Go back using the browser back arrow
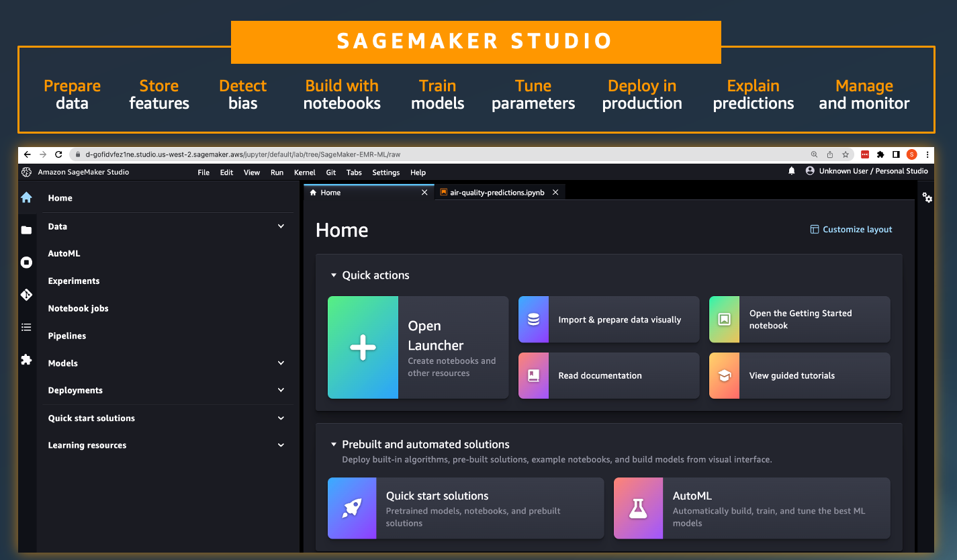 coord(27,154)
